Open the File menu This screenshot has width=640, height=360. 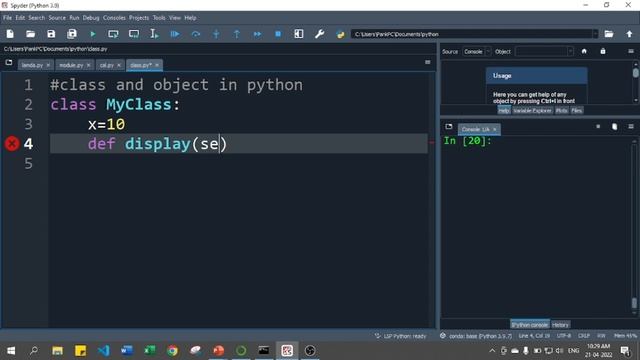click(x=7, y=18)
